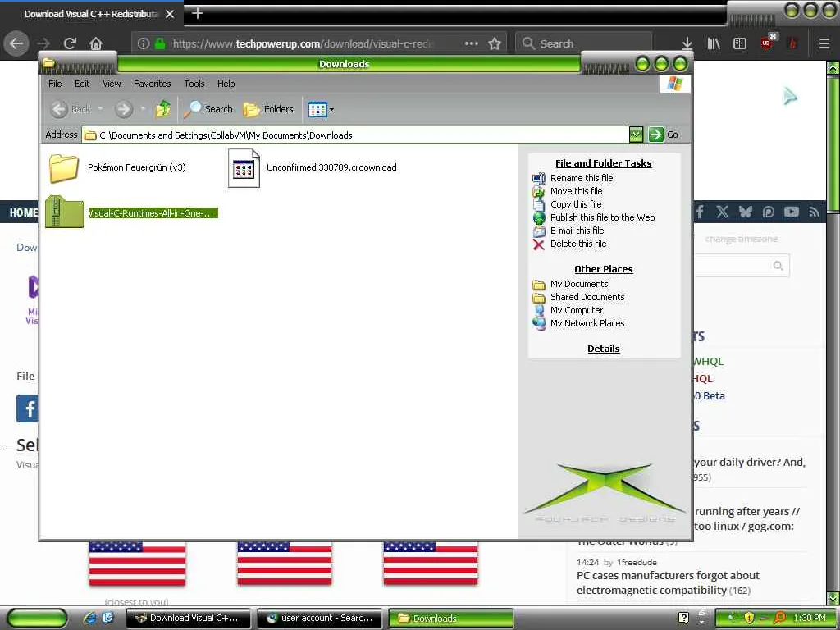Image resolution: width=840 pixels, height=630 pixels.
Task: Go to Firefox home page
Action: [x=96, y=43]
